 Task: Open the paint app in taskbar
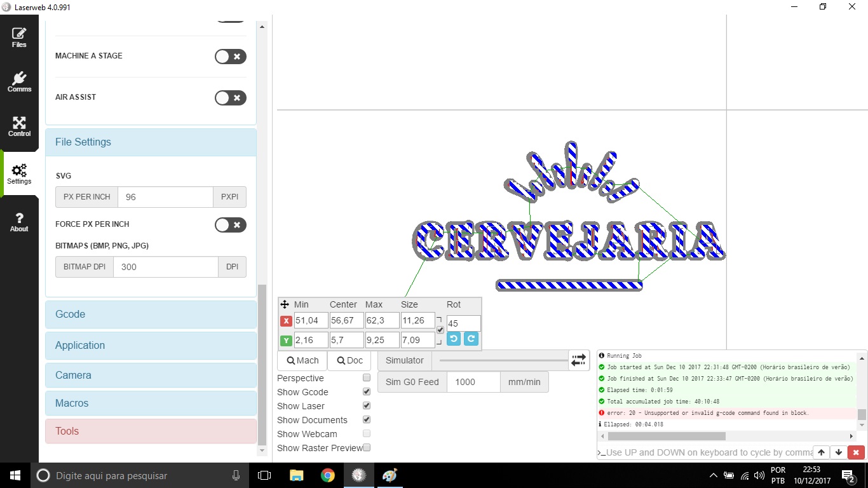390,475
